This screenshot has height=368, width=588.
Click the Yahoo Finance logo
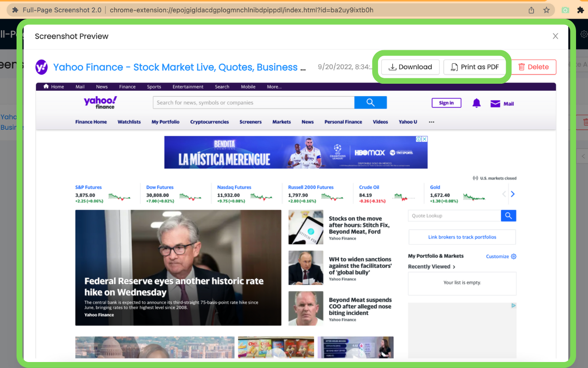pos(100,103)
